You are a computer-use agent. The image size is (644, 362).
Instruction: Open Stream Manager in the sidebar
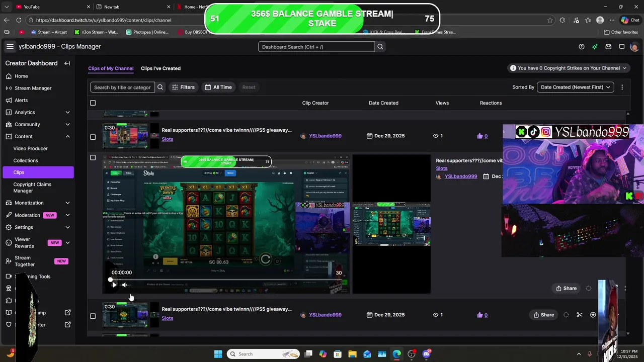[x=33, y=88]
